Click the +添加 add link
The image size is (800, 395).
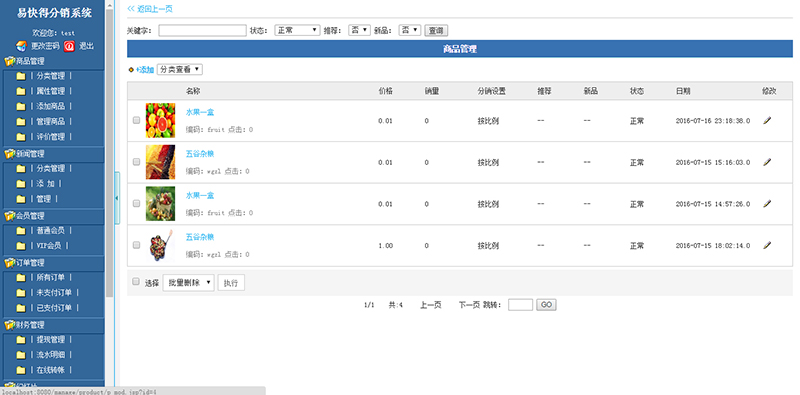click(144, 70)
